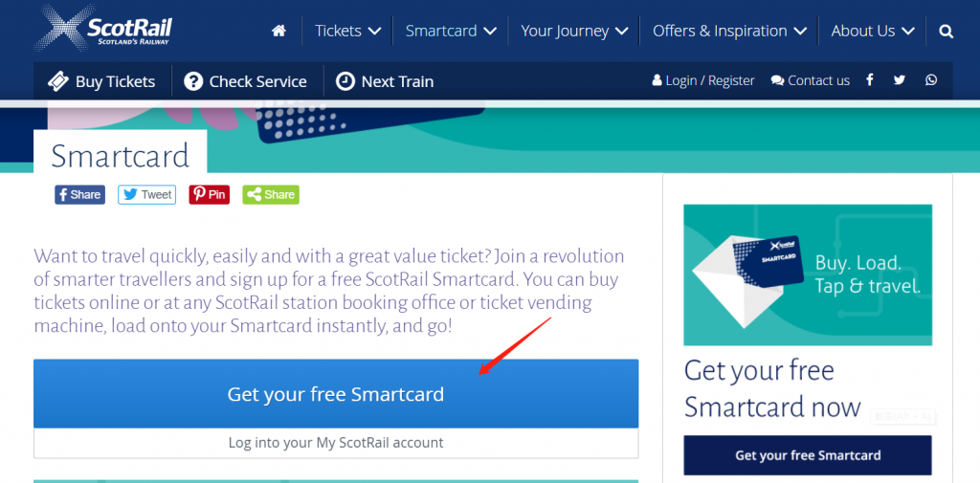Share page via Facebook Share button
980x483 pixels.
pyautogui.click(x=80, y=194)
